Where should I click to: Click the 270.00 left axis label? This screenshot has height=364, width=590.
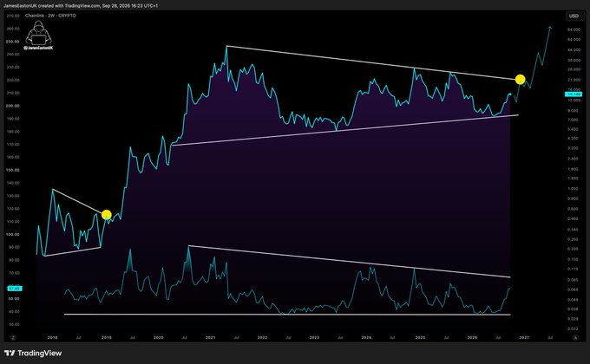tap(13, 16)
